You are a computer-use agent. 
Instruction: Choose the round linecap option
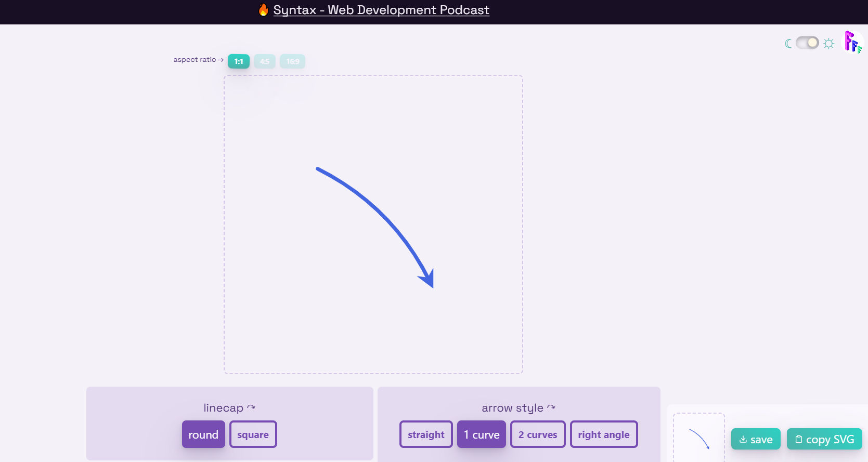[x=203, y=434]
